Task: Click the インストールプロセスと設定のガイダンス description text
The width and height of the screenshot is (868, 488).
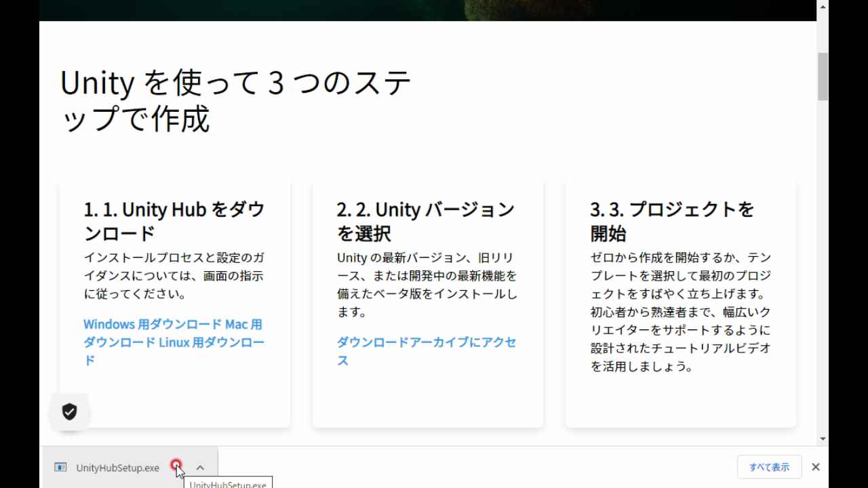Action: tap(174, 276)
